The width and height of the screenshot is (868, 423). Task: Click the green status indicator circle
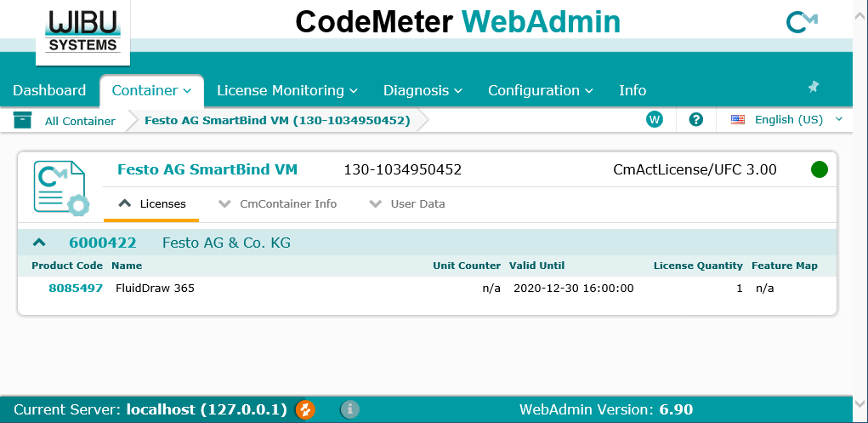[819, 169]
